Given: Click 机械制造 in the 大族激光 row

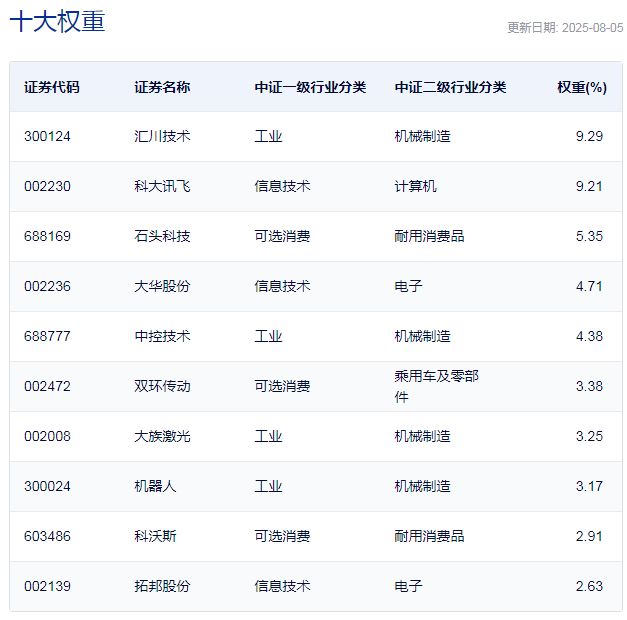Looking at the screenshot, I should 422,436.
